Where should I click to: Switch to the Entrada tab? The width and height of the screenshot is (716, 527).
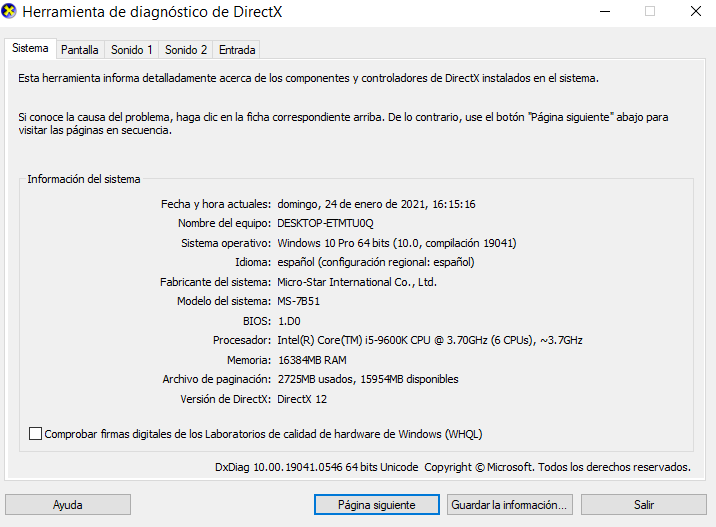point(237,50)
